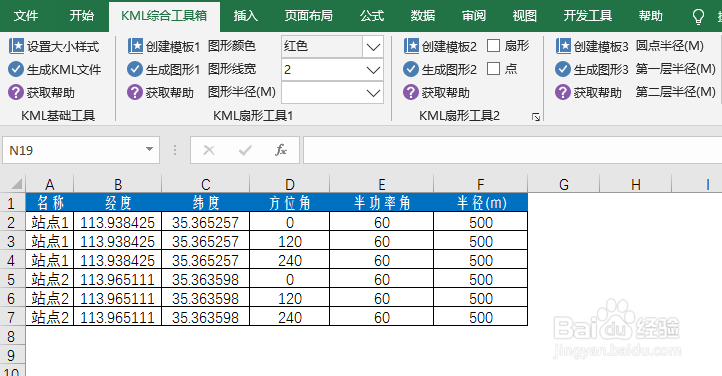Click the 创建模板1 button label
Image resolution: width=722 pixels, height=376 pixels.
[x=173, y=46]
